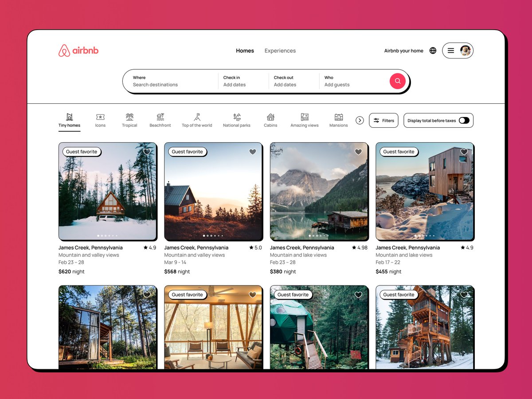
Task: Open the sunset cabin photo of $568 listing
Action: tap(213, 192)
